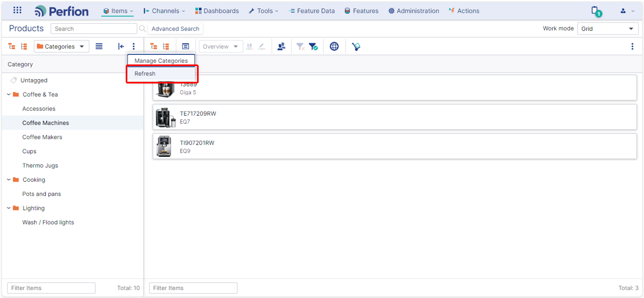Open the user account menu

coord(627,11)
